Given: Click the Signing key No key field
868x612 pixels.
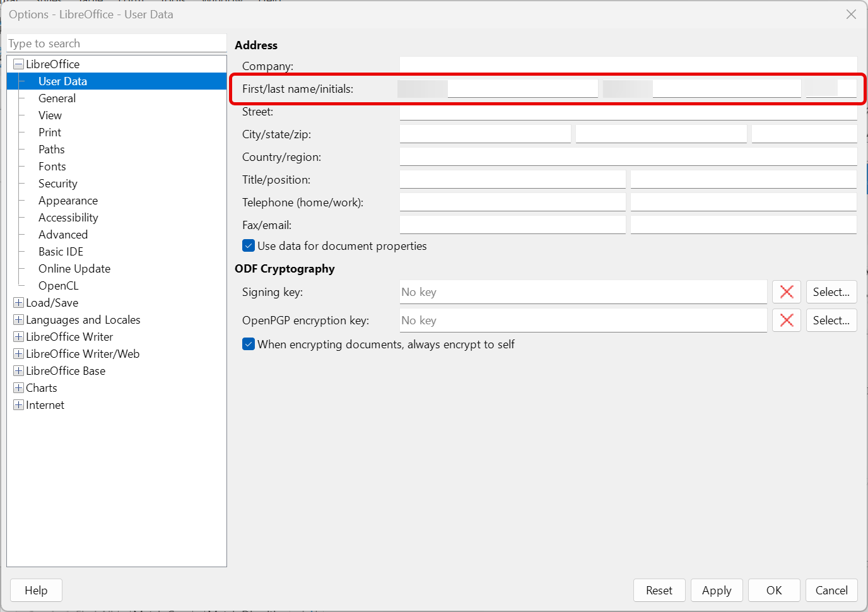Looking at the screenshot, I should coord(584,292).
